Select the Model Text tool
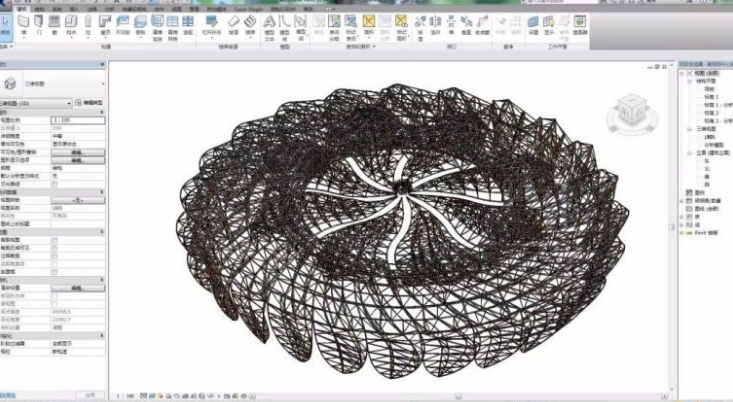 pyautogui.click(x=269, y=27)
